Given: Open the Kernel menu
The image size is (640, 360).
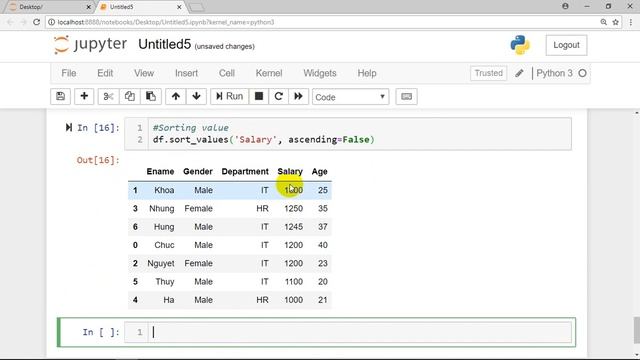Looking at the screenshot, I should point(269,73).
